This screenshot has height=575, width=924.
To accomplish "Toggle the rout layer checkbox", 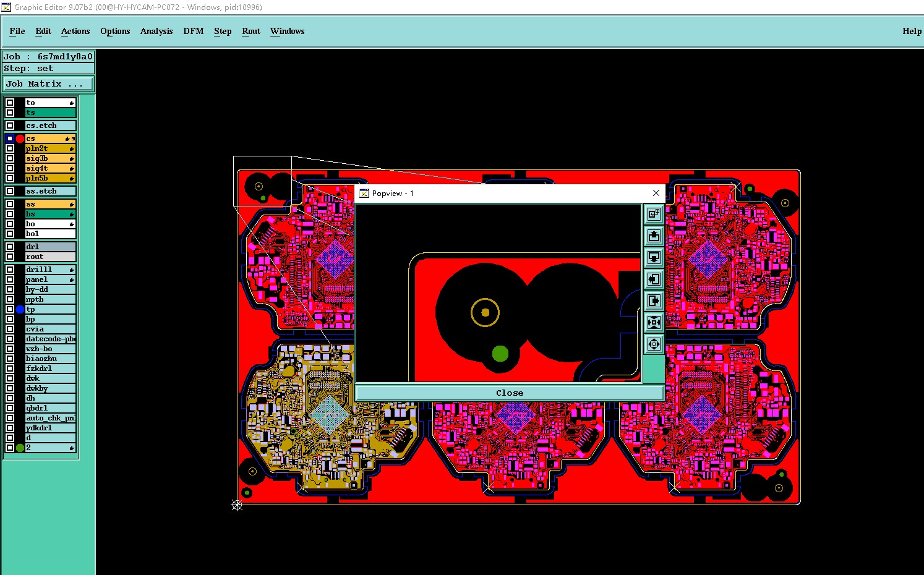I will (10, 257).
